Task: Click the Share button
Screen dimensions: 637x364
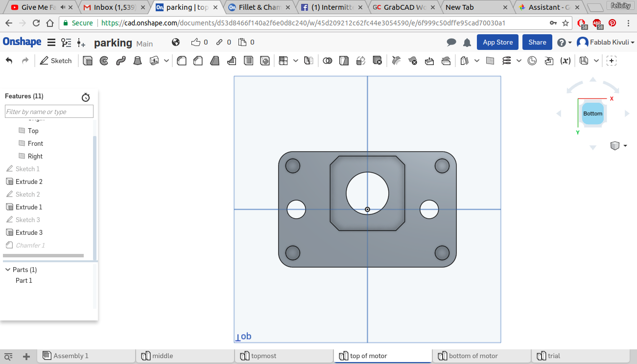Action: 537,43
